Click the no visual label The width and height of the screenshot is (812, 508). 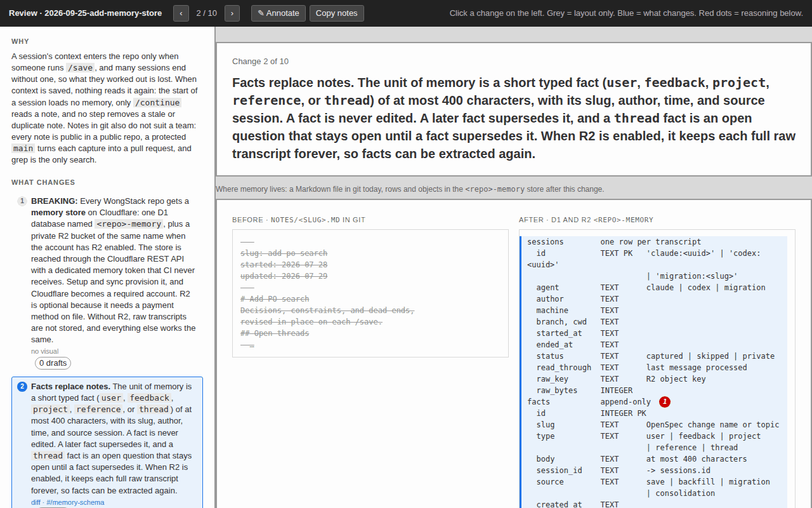coord(44,351)
